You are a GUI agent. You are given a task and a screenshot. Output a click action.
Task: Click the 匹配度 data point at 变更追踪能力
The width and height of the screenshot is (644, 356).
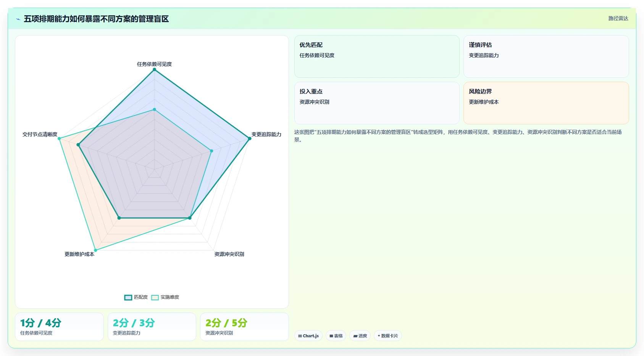(250, 139)
